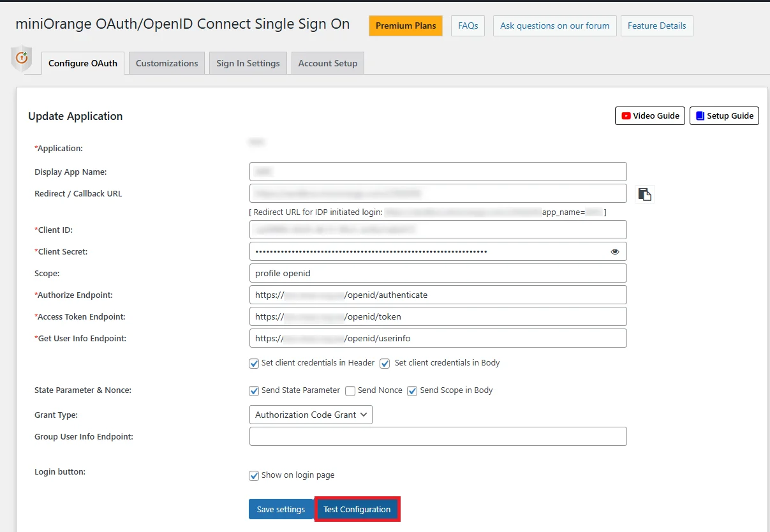The height and width of the screenshot is (532, 770).
Task: Copy the Redirect / Callback URL
Action: (x=644, y=194)
